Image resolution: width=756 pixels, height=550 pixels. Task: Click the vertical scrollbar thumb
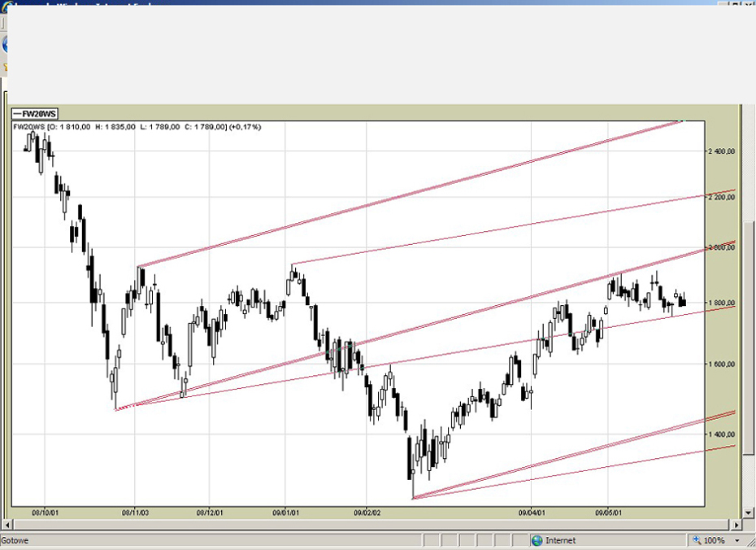(749, 338)
